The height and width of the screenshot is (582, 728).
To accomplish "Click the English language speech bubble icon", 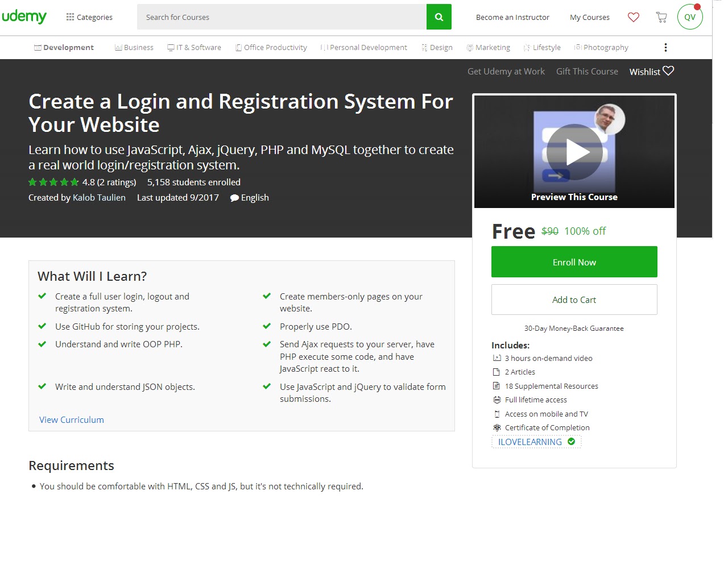I will pos(234,198).
